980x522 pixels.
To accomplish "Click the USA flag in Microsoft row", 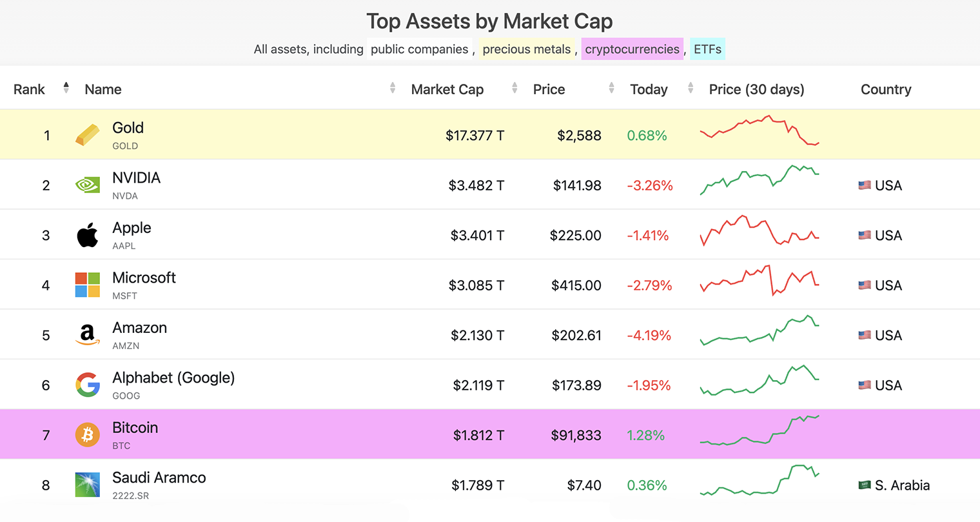I will (x=865, y=285).
